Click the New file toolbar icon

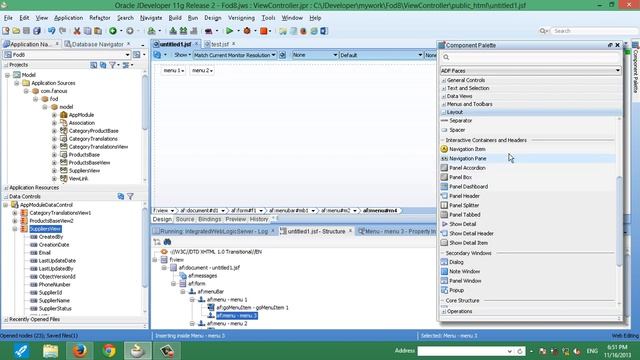click(6, 31)
